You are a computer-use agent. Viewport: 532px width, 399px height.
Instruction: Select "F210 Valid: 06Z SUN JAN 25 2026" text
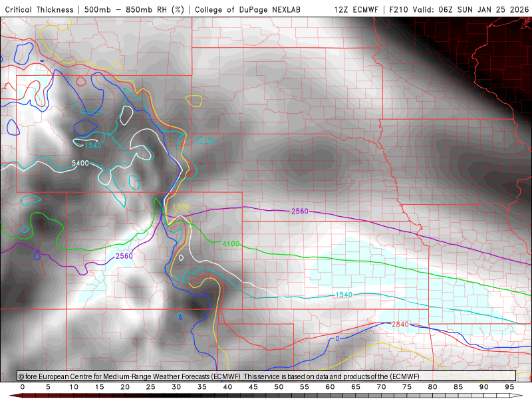click(459, 10)
